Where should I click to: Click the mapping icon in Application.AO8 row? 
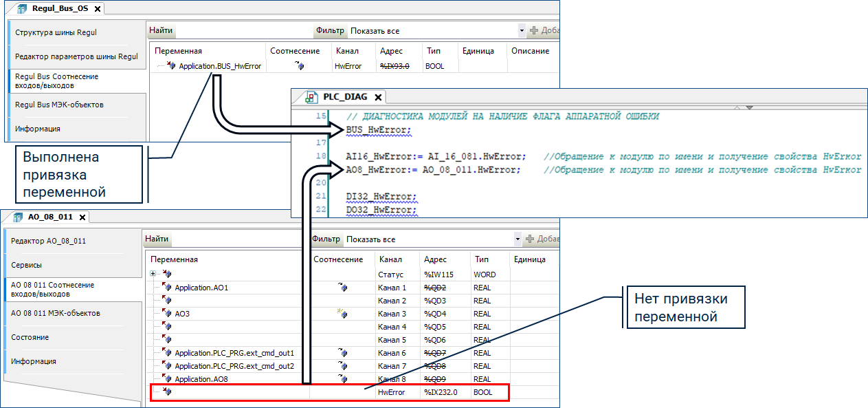pyautogui.click(x=342, y=379)
